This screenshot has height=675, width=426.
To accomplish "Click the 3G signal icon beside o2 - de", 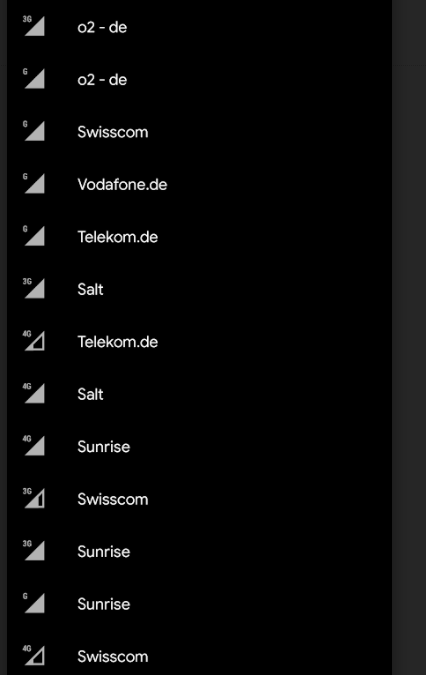I will click(34, 26).
